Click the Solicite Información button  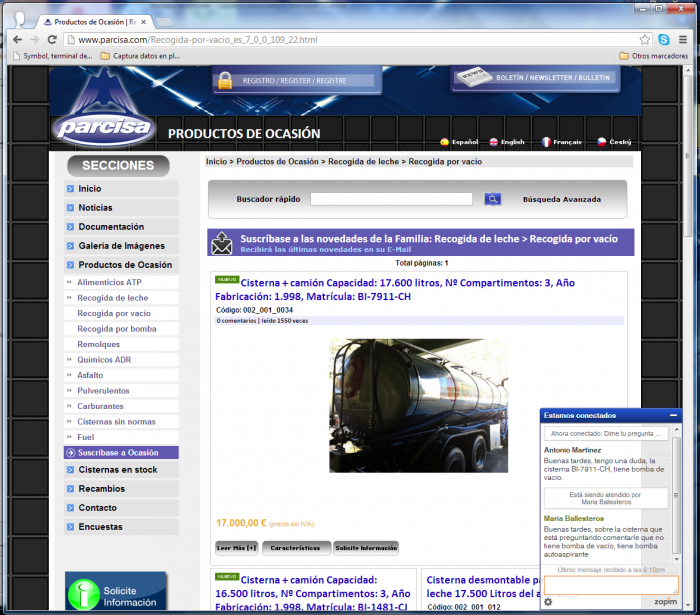pos(365,548)
